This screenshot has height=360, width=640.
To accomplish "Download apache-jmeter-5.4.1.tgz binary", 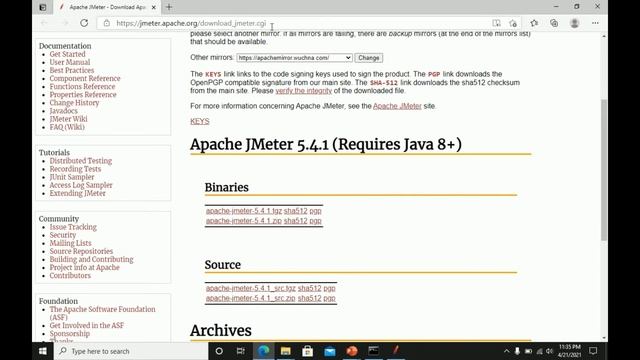I will 244,211.
